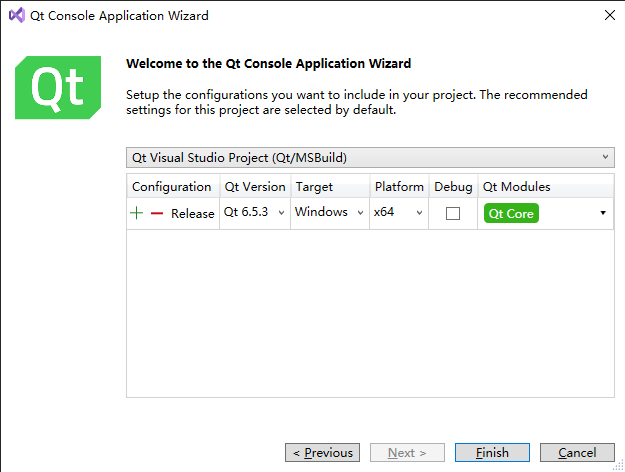This screenshot has width=625, height=472.
Task: Enable the Debug checkbox for the Release row
Action: [x=453, y=213]
